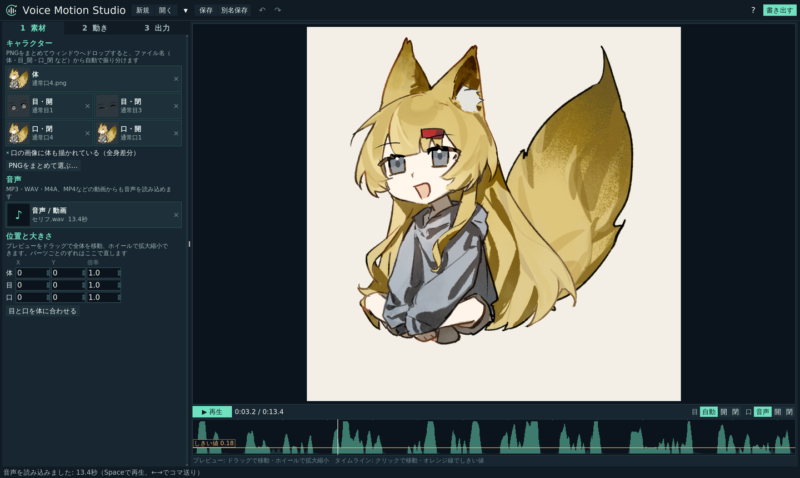
Task: Set mouth mode to 開 (open)
Action: (x=778, y=412)
